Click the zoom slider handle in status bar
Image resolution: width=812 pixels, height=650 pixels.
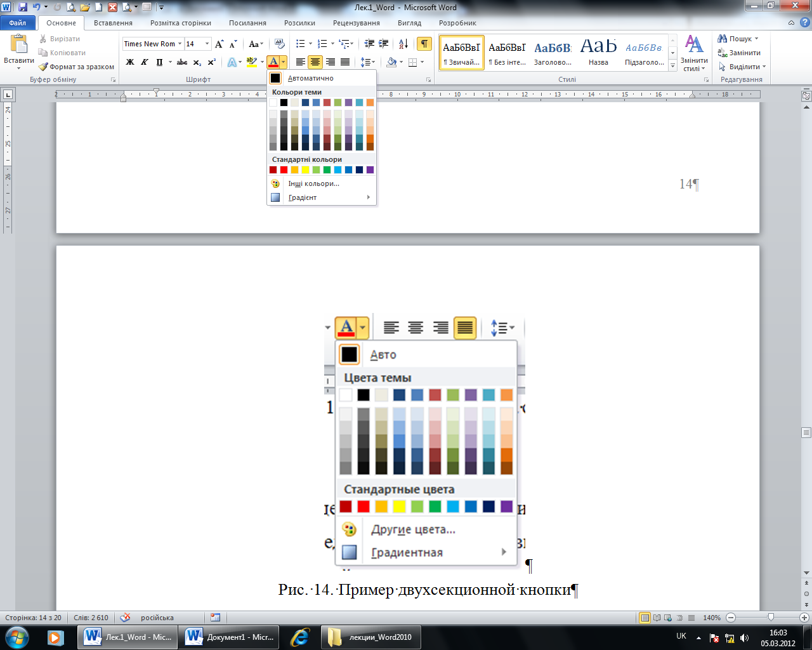click(771, 618)
